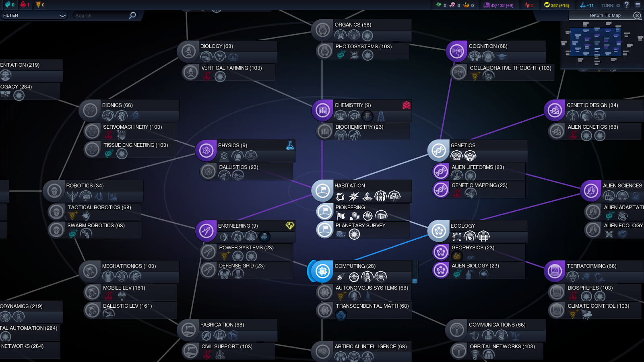Viewport: 644px width, 362px height.
Task: Select the Genetic Design tech node icon
Action: pos(555,110)
